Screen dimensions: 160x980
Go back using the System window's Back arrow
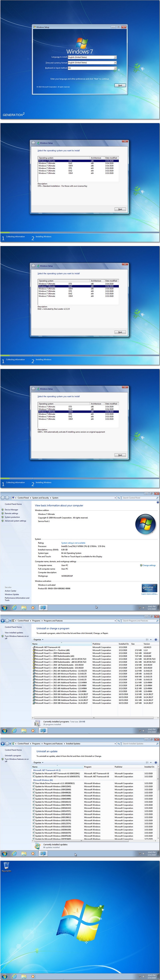[x=3, y=498]
